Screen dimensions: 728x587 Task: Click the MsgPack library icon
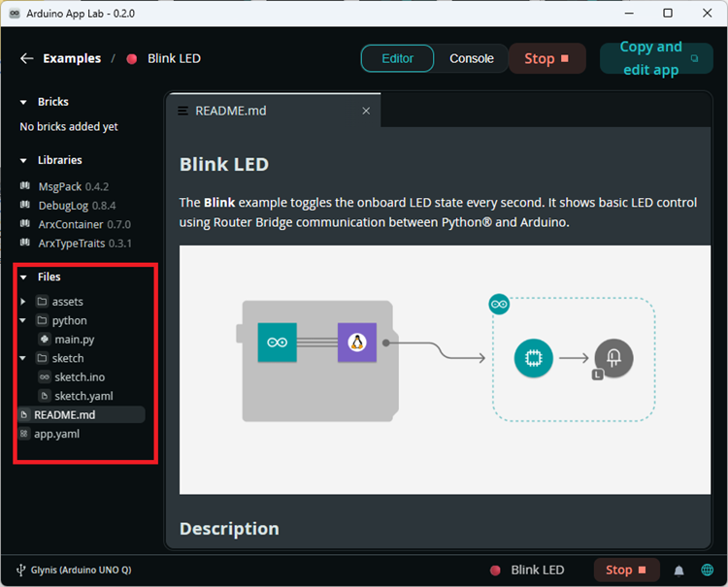[25, 186]
